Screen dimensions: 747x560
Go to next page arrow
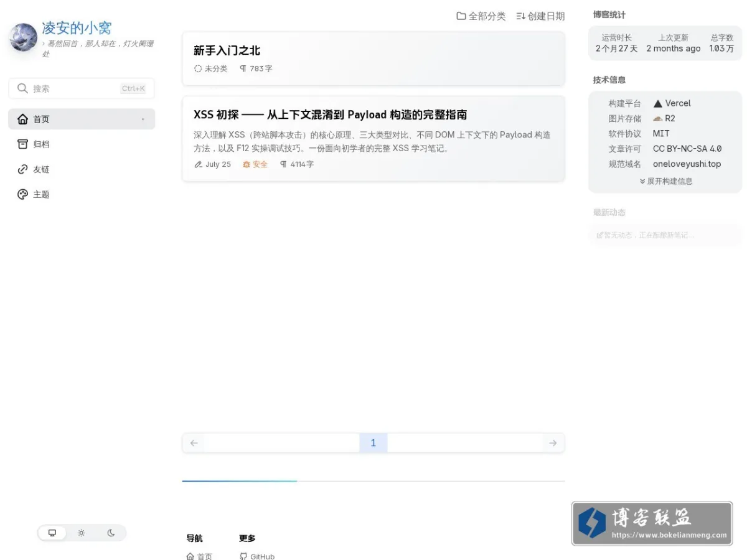coord(553,443)
